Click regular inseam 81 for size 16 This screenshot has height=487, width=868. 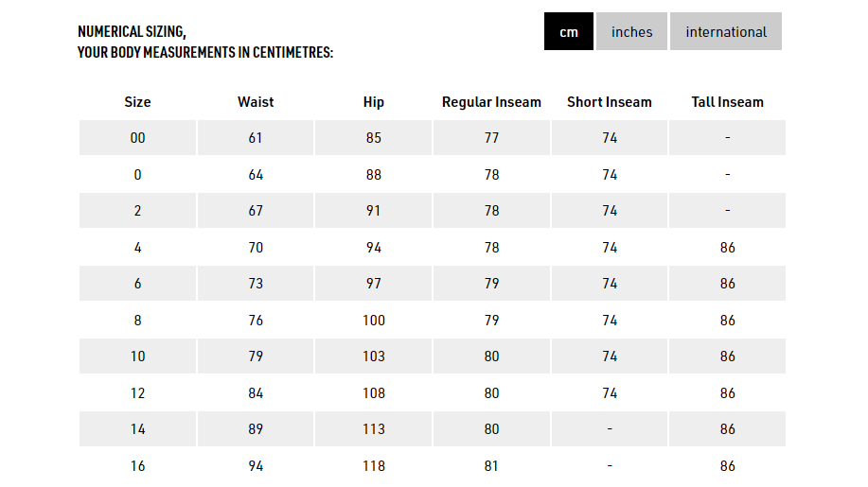(x=491, y=466)
